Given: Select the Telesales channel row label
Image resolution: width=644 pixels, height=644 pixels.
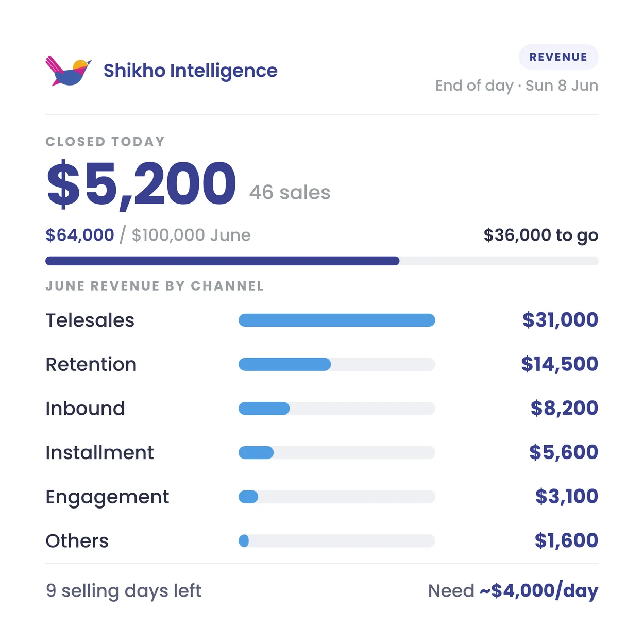Looking at the screenshot, I should pos(90,320).
